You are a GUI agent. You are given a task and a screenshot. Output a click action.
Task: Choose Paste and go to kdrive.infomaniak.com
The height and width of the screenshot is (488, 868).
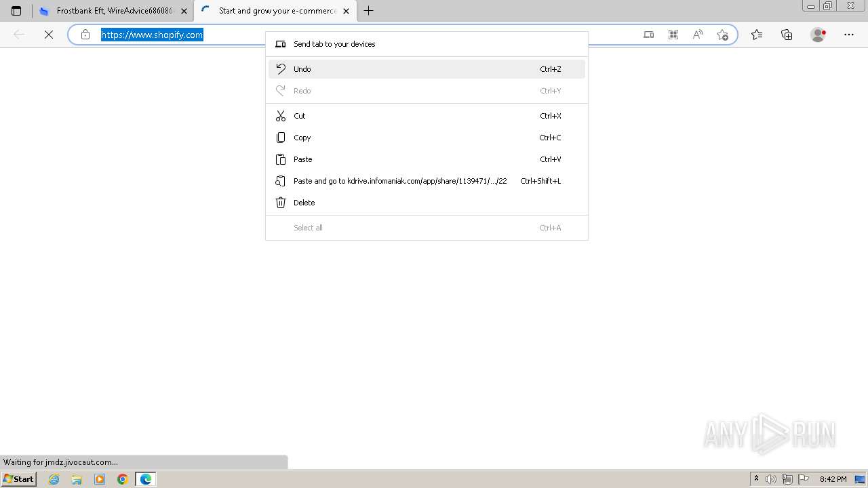427,181
